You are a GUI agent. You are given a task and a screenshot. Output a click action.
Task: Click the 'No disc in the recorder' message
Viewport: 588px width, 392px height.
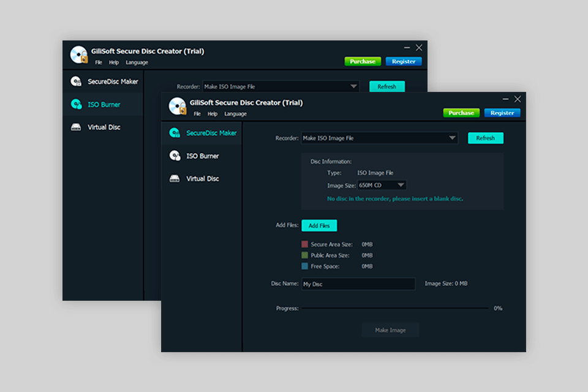click(x=395, y=199)
